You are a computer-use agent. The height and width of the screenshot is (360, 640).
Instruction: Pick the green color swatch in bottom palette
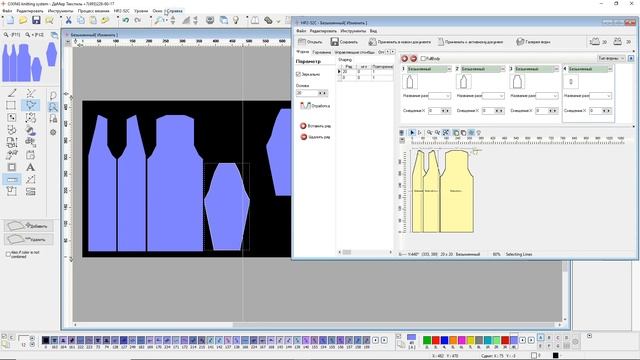(427, 340)
